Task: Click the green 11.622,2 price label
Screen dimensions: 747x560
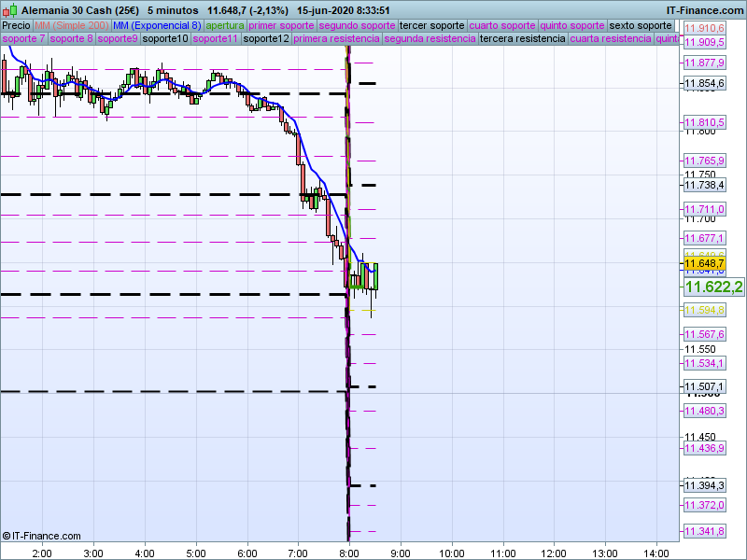Action: click(713, 287)
